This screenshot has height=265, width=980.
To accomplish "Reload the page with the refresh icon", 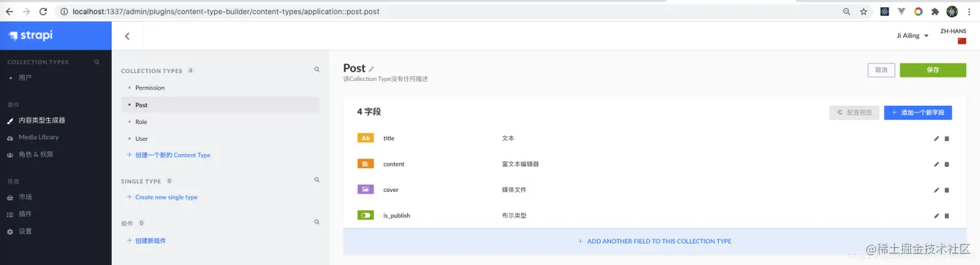I will (x=43, y=12).
